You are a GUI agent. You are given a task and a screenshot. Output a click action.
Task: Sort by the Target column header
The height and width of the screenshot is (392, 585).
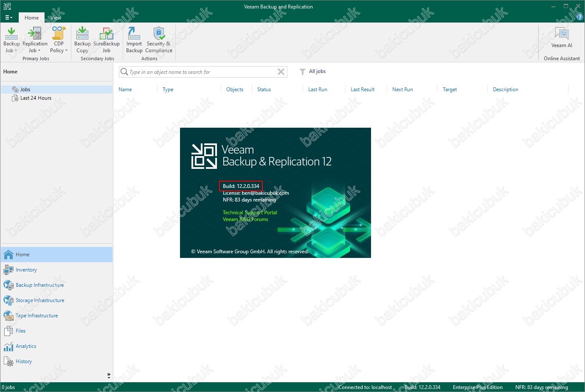coord(450,90)
